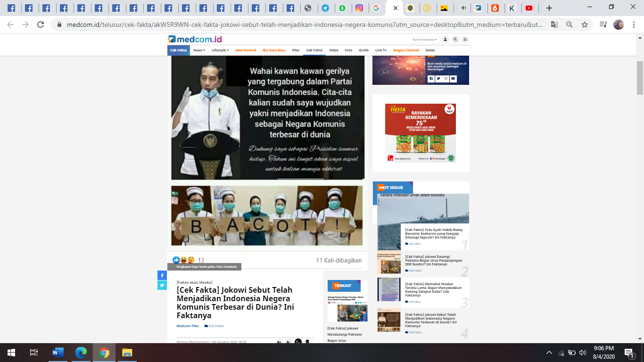Open the Windows notification center icon
Image resolution: width=644 pixels, height=362 pixels.
point(629,352)
